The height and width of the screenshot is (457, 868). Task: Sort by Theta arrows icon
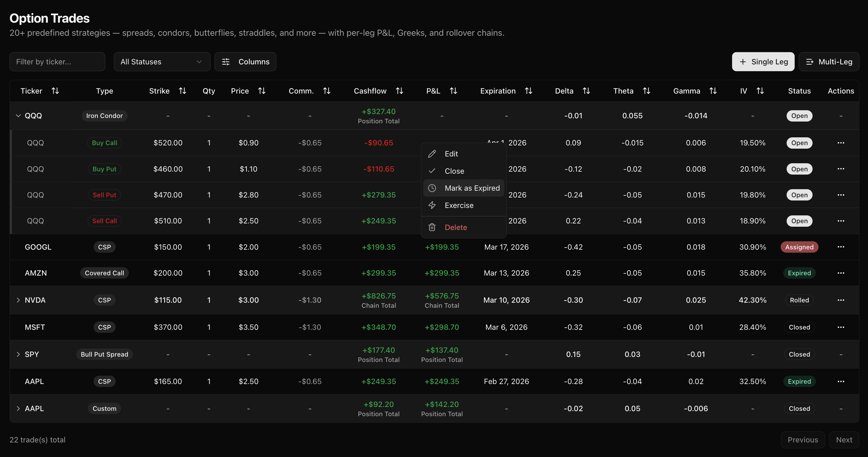pos(646,91)
